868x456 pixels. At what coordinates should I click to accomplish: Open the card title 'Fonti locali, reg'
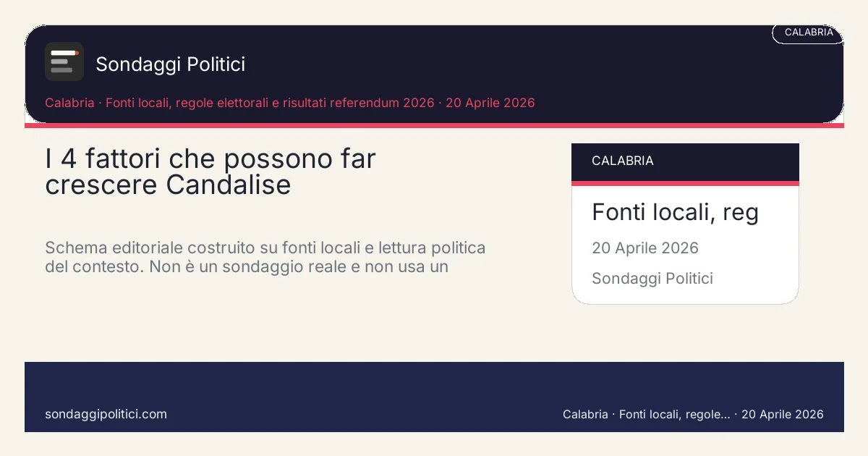[674, 212]
